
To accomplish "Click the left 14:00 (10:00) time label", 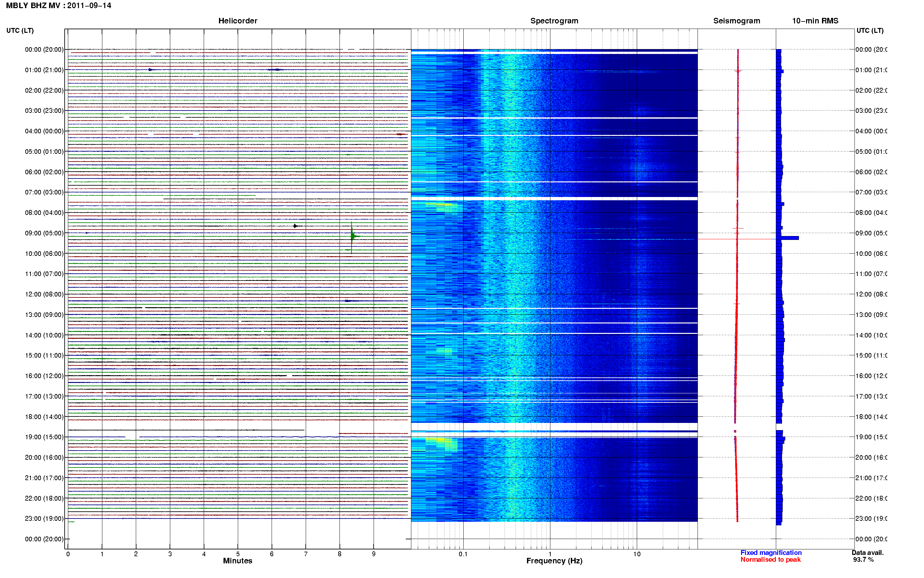I will (x=44, y=335).
